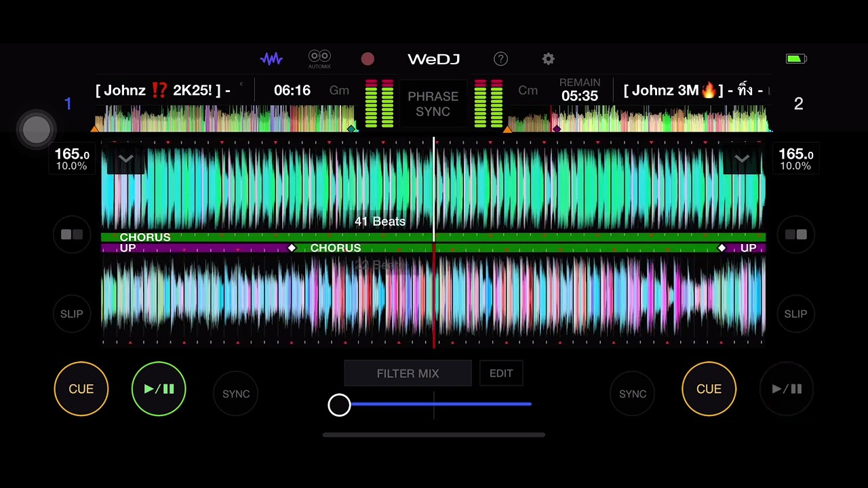Open the purple waveform view icon
The image size is (868, 488).
271,59
